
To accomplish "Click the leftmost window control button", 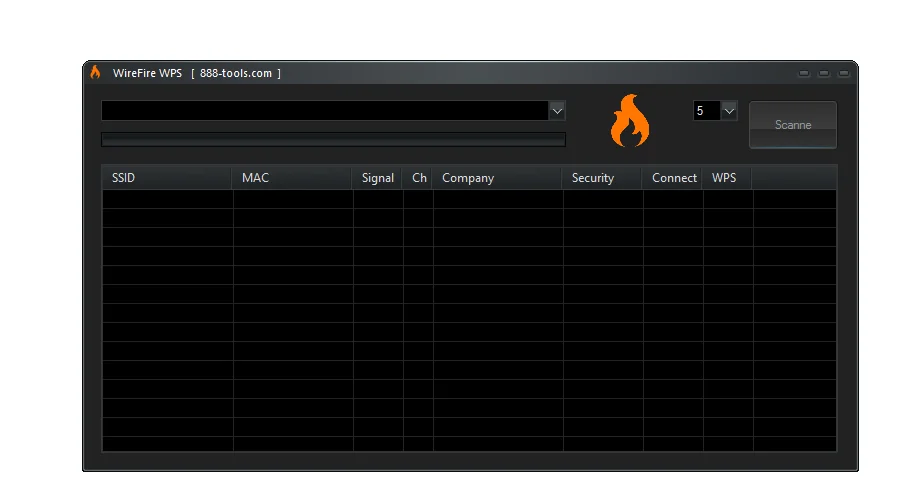I will (804, 74).
